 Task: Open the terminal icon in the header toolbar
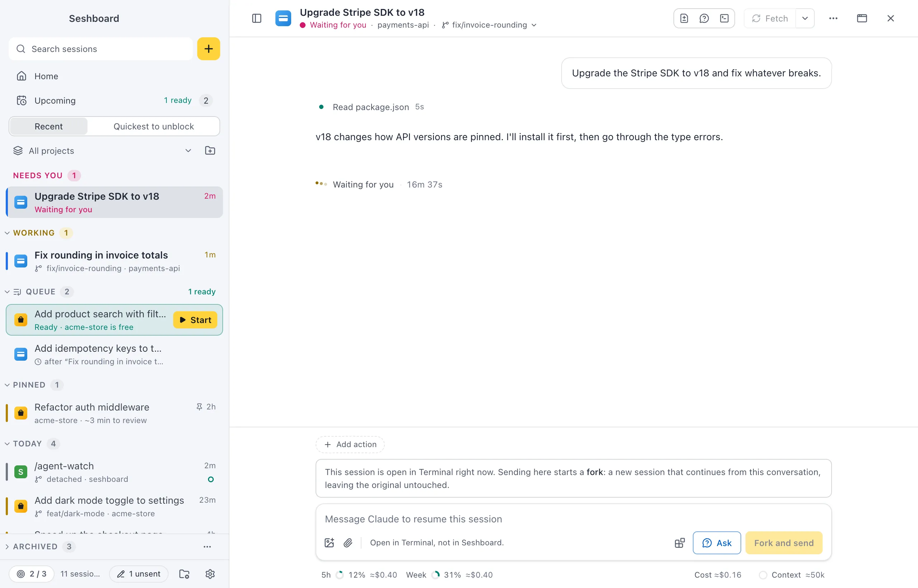tap(724, 18)
